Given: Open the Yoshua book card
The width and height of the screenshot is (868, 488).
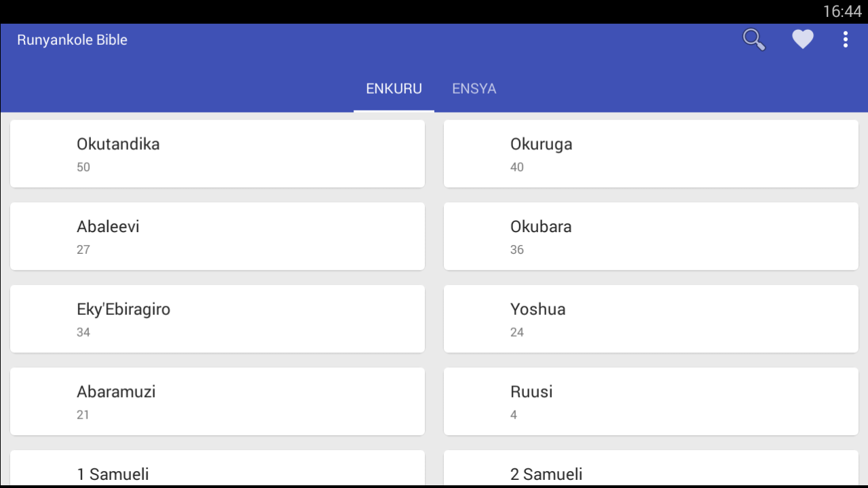Looking at the screenshot, I should 651,319.
